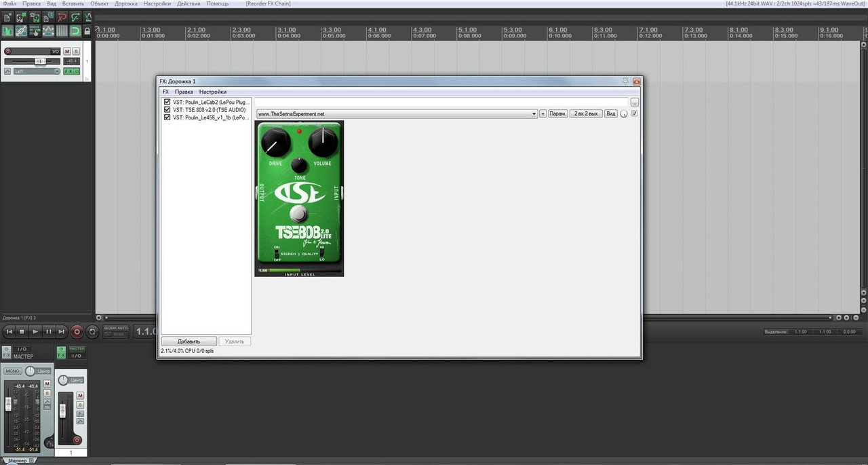The width and height of the screenshot is (868, 465).
Task: Open Правка menu in the FX window
Action: coord(184,92)
